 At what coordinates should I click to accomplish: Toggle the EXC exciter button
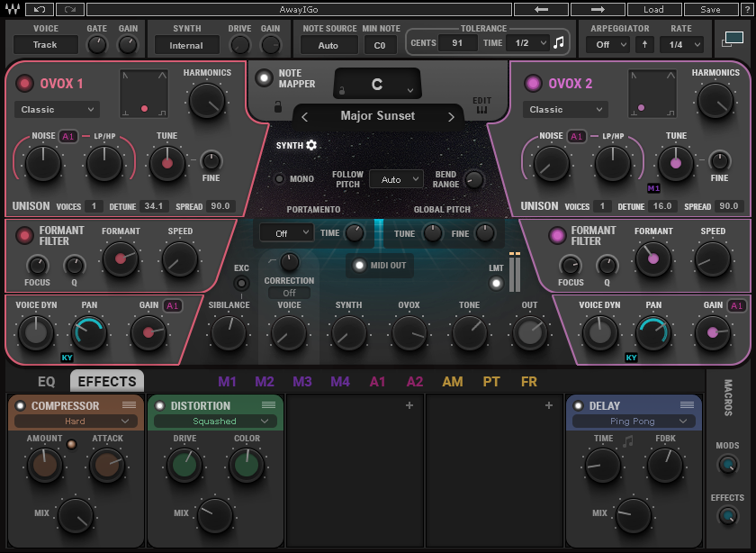coord(241,284)
